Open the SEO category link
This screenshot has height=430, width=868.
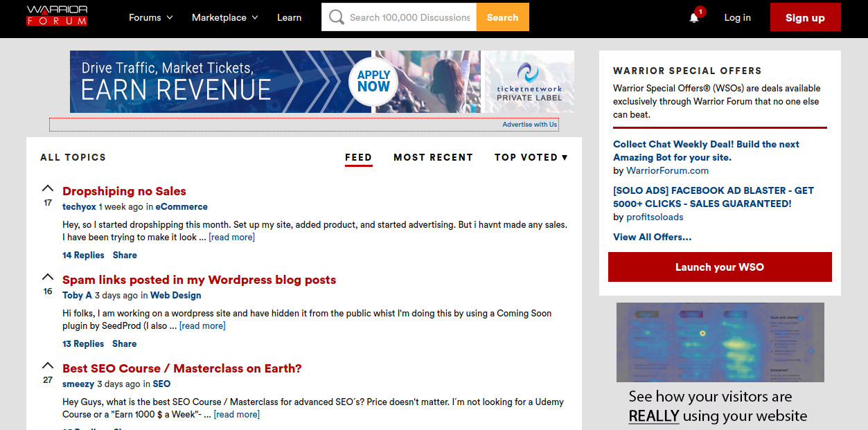(161, 384)
